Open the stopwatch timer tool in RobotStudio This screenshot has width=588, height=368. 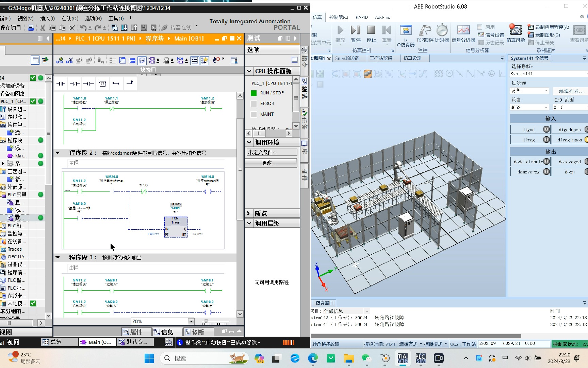tap(442, 33)
